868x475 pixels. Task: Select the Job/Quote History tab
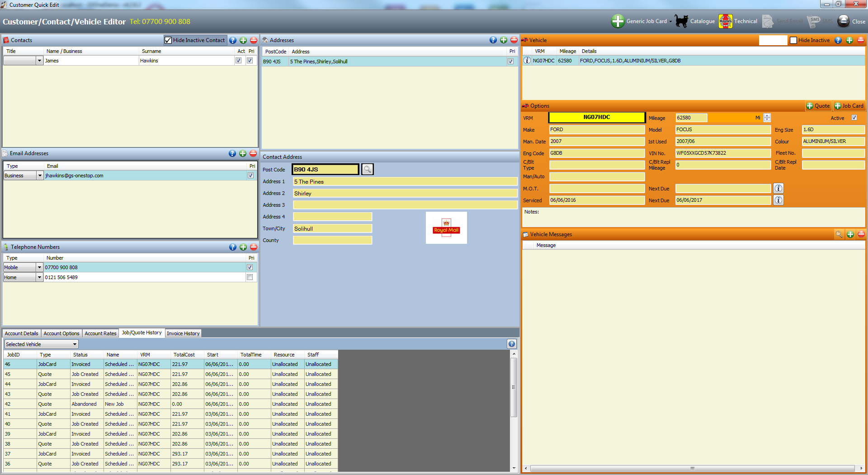point(142,332)
